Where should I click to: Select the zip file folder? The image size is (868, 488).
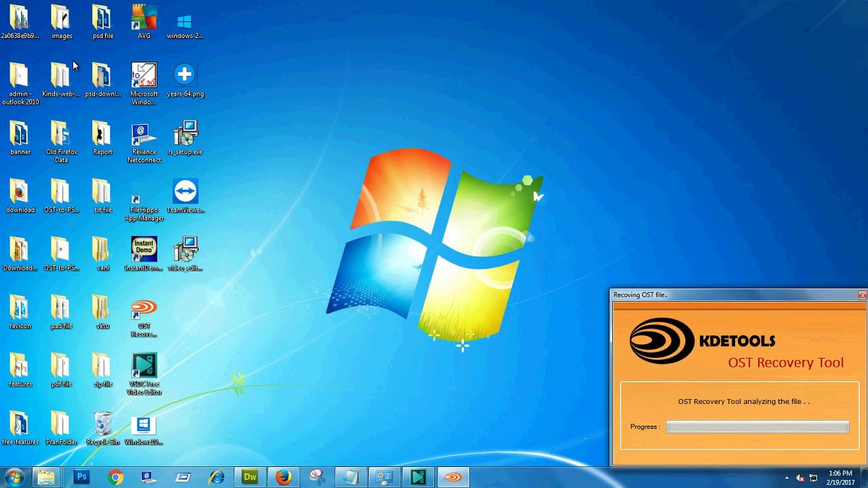[x=102, y=371]
